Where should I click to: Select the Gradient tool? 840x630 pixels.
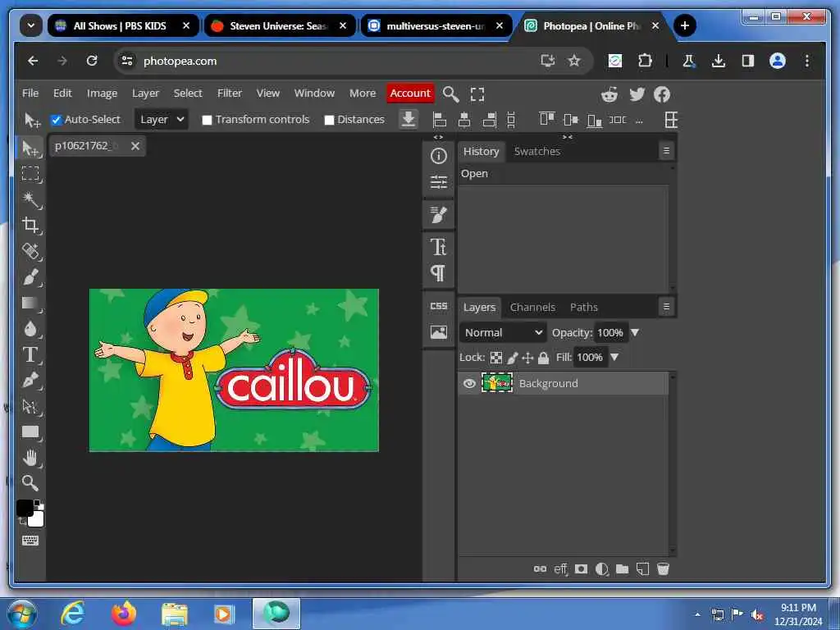coord(30,303)
